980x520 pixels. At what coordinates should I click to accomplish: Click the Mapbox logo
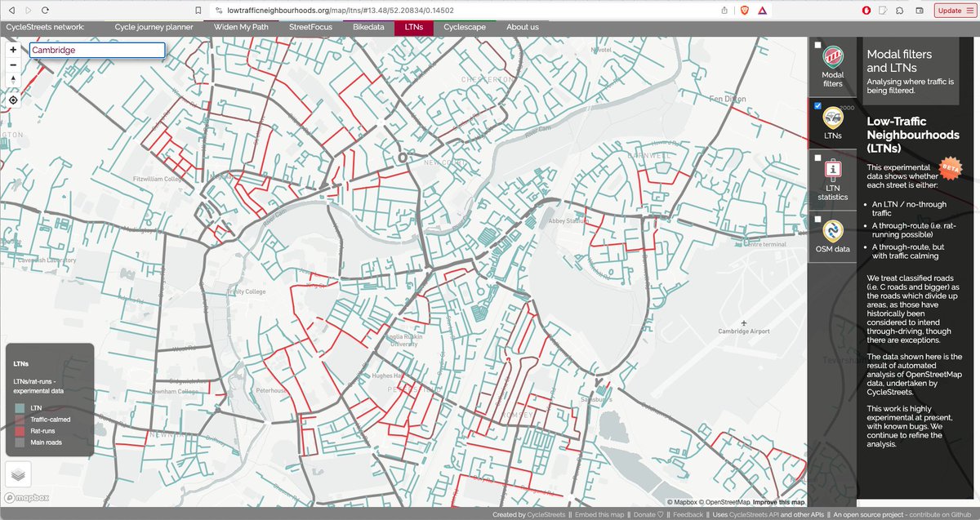[27, 497]
